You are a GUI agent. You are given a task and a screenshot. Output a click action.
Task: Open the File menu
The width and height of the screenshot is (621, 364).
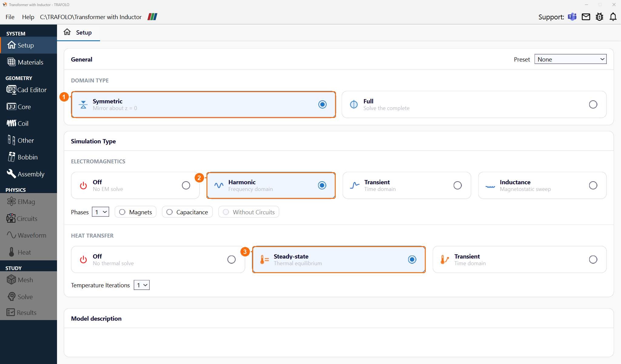click(10, 17)
